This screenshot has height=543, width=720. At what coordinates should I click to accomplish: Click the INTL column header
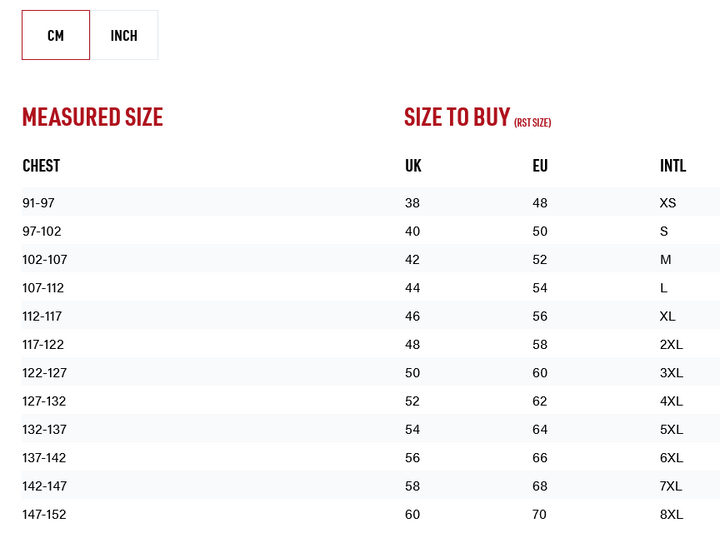pyautogui.click(x=673, y=165)
